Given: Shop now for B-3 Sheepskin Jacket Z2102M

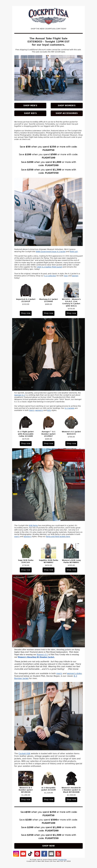Looking at the screenshot, I should tap(48, 799).
